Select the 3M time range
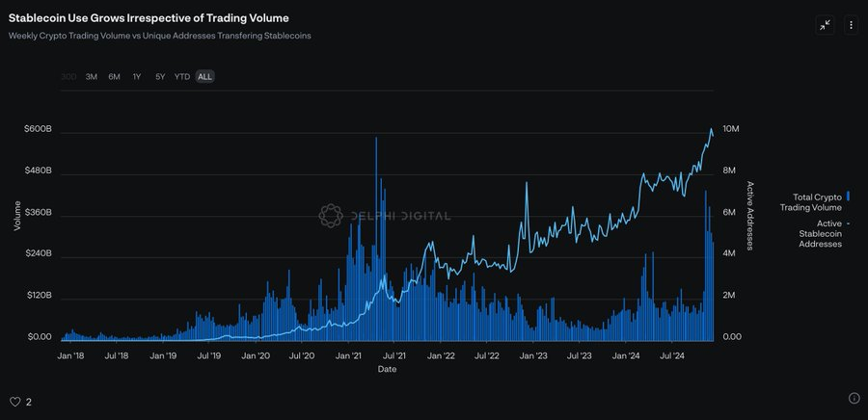This screenshot has height=420, width=868. pyautogui.click(x=92, y=76)
